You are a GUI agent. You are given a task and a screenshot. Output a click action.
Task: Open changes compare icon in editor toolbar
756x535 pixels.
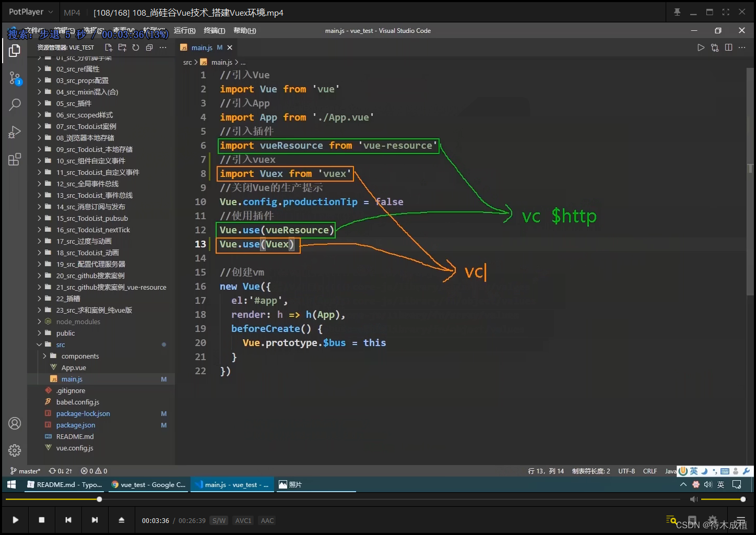(715, 47)
